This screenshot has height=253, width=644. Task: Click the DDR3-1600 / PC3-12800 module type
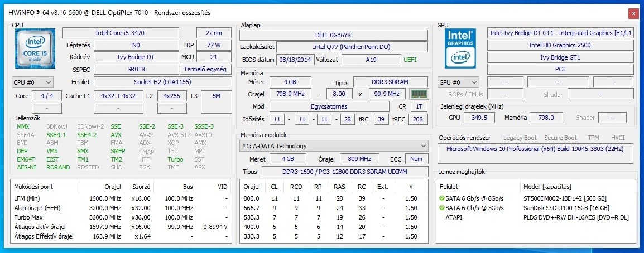(344, 172)
